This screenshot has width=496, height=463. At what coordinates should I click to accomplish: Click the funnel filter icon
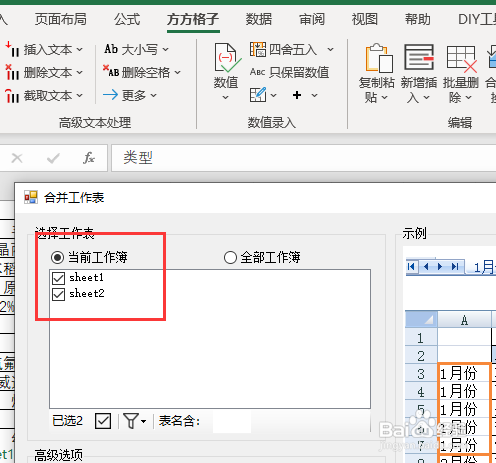[131, 421]
